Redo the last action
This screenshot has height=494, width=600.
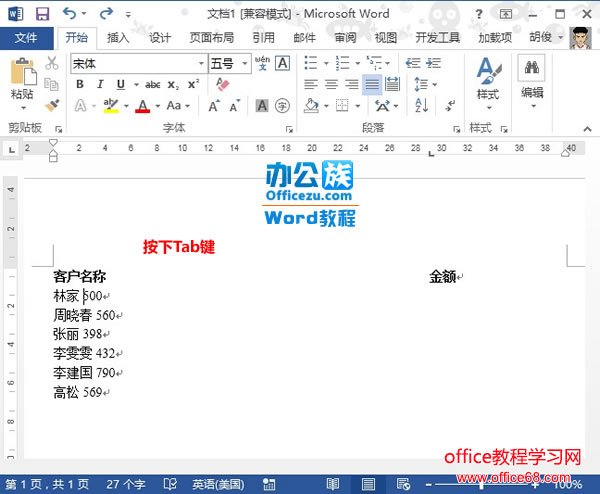tap(106, 13)
